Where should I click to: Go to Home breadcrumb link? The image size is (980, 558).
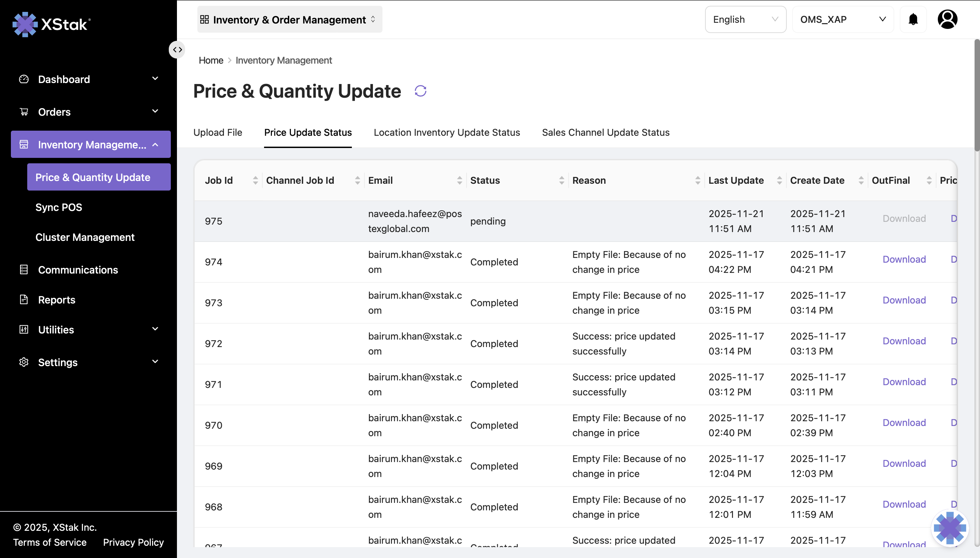pyautogui.click(x=211, y=60)
